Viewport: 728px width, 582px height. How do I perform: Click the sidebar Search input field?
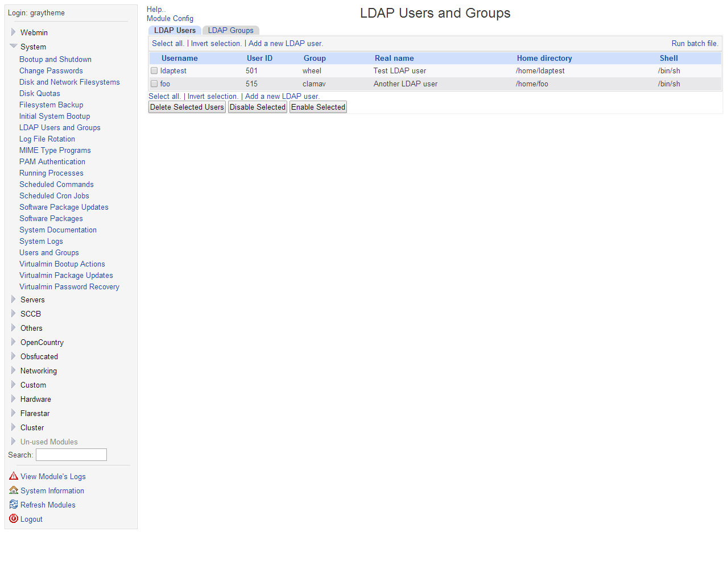coord(71,455)
